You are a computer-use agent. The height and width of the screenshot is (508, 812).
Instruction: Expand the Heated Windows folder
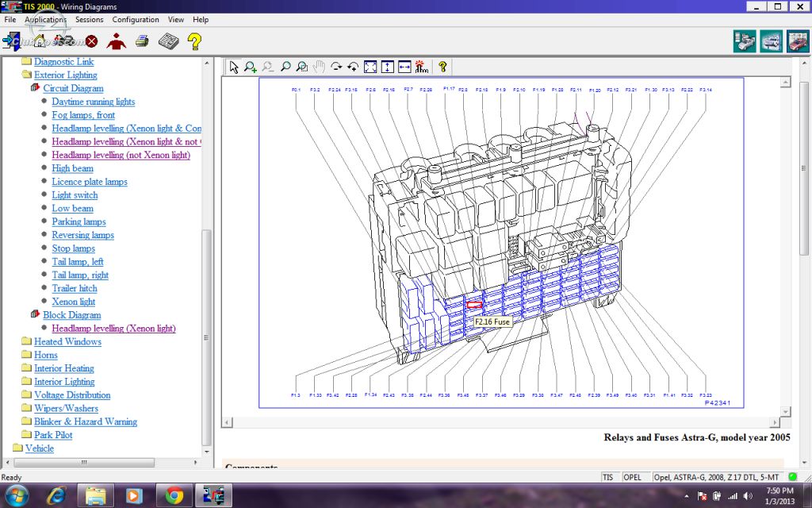[26, 341]
